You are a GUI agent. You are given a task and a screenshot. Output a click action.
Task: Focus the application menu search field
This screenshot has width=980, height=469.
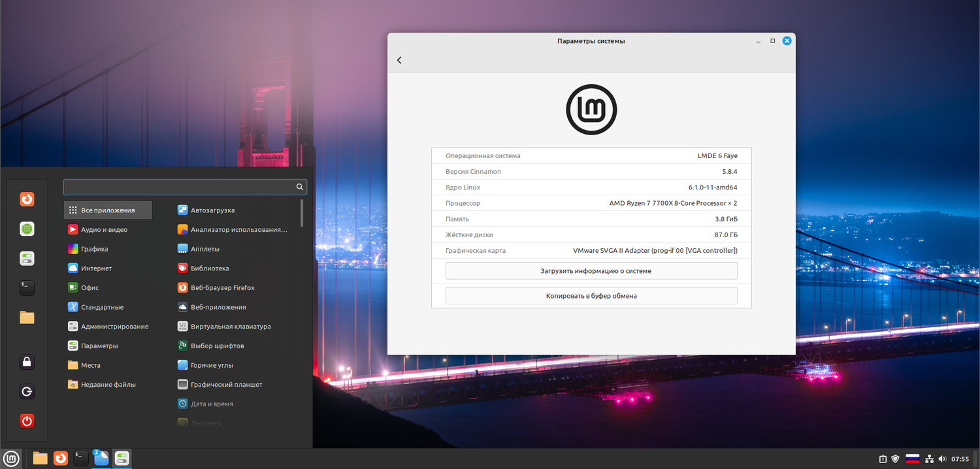[x=185, y=187]
